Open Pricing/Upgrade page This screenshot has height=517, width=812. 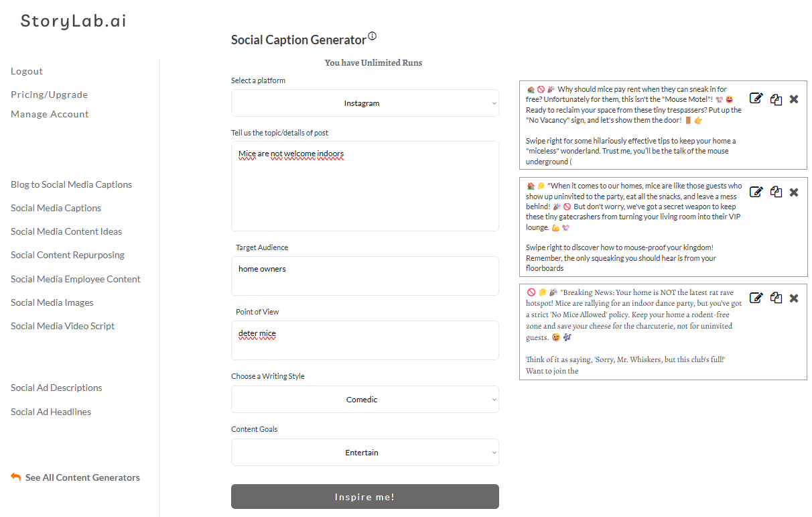(x=49, y=95)
